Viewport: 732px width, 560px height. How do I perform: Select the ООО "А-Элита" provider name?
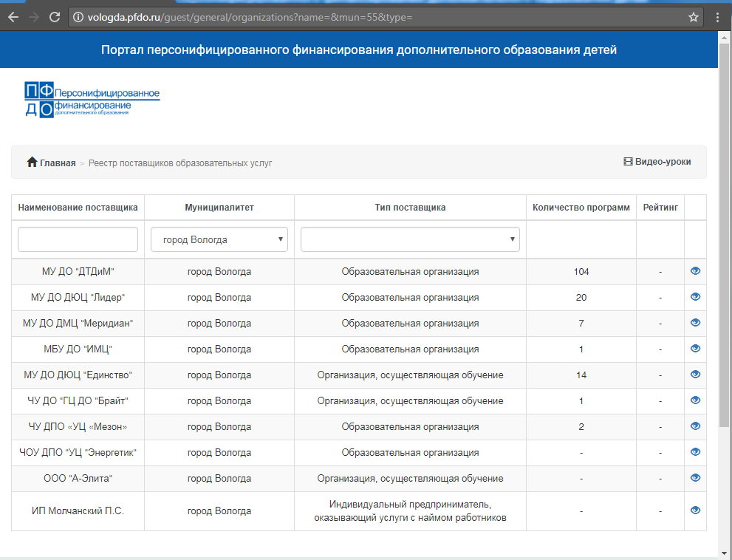(78, 478)
